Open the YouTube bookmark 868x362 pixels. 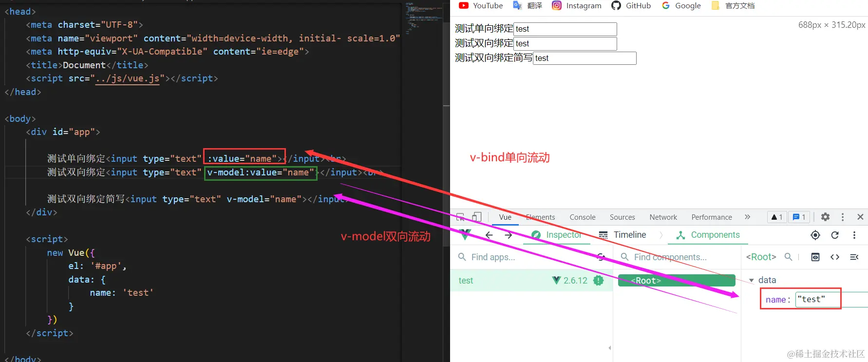[x=481, y=6]
